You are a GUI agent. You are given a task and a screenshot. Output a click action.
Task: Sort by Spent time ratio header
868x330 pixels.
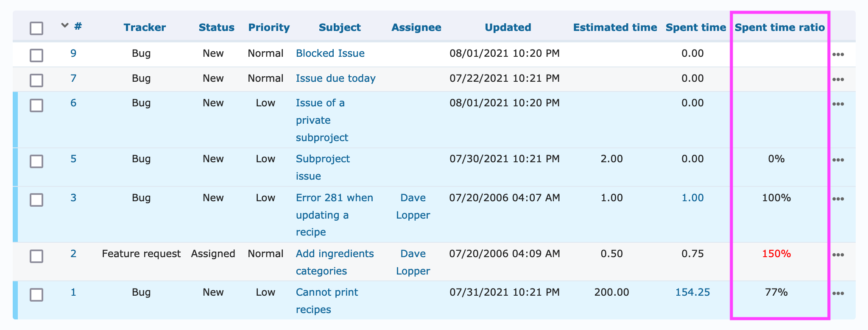pos(779,28)
